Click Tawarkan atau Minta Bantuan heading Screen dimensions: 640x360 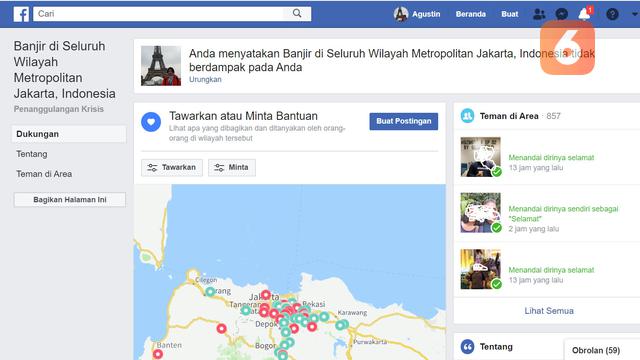pos(243,116)
